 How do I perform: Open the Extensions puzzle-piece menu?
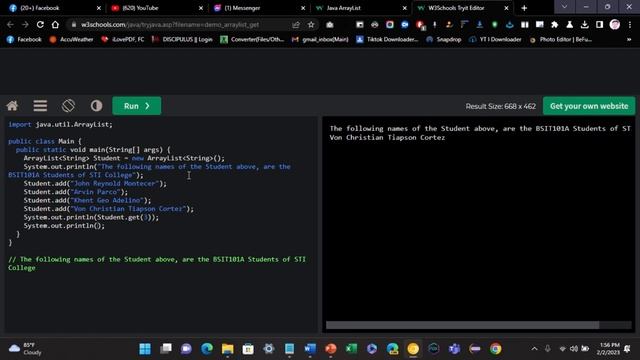pos(554,24)
